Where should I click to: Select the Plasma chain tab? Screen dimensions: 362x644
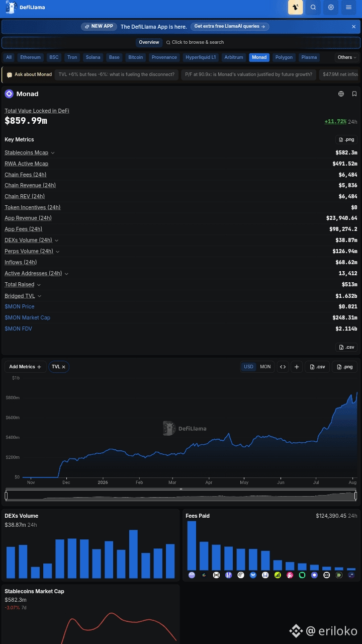click(309, 57)
